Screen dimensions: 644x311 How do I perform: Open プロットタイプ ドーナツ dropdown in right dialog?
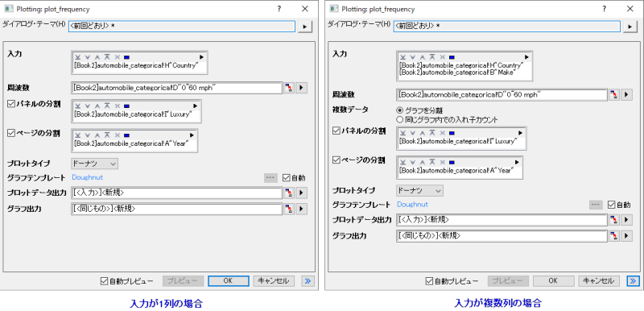tap(419, 191)
